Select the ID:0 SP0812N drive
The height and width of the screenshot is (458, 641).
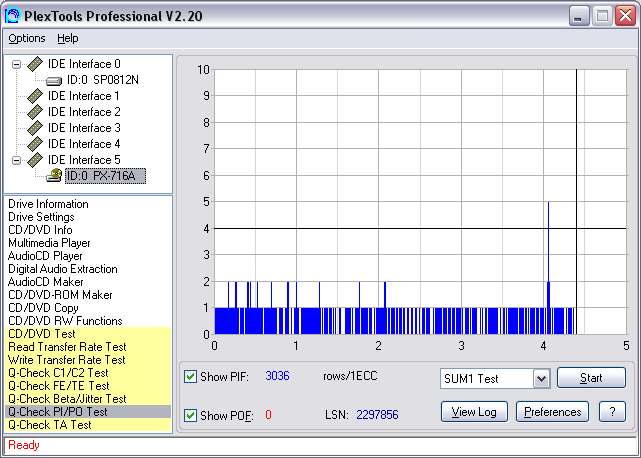[103, 80]
